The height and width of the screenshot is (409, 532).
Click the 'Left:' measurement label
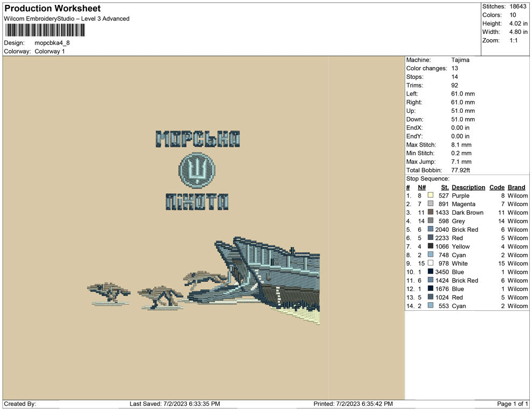[x=412, y=93]
